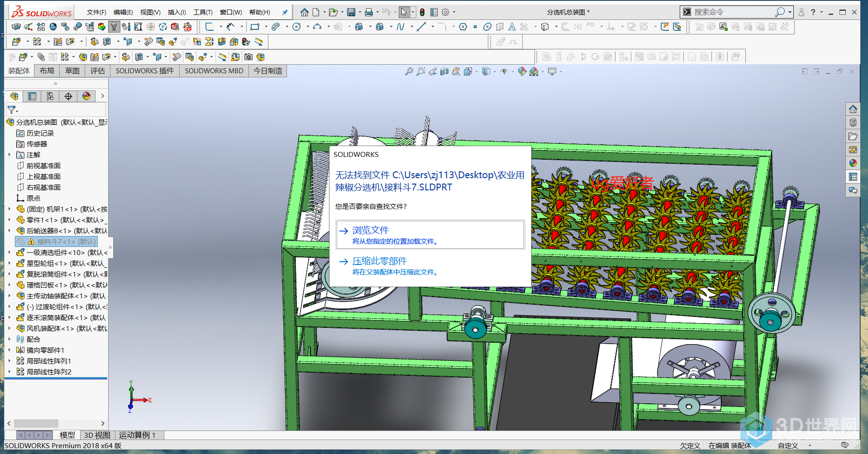Switch to the 运动算例 1 tab
Screen dimensions: 868x454
coord(137,435)
